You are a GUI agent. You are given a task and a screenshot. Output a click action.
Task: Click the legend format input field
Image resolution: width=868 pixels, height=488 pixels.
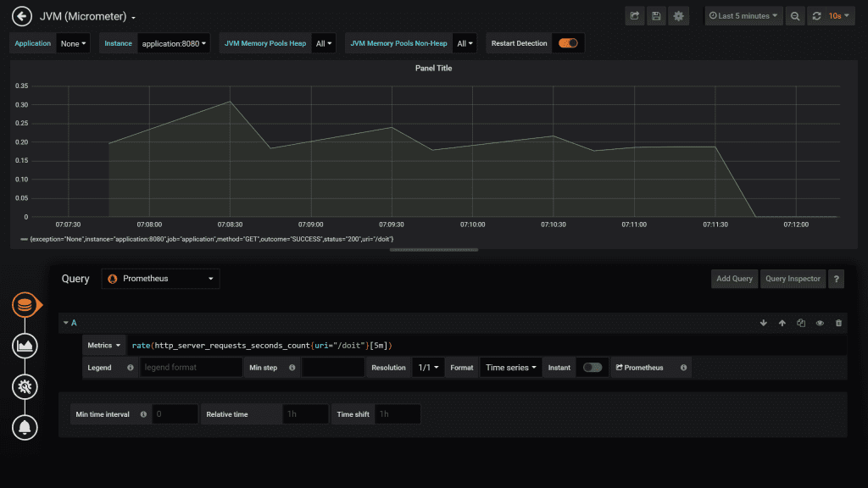pos(191,368)
